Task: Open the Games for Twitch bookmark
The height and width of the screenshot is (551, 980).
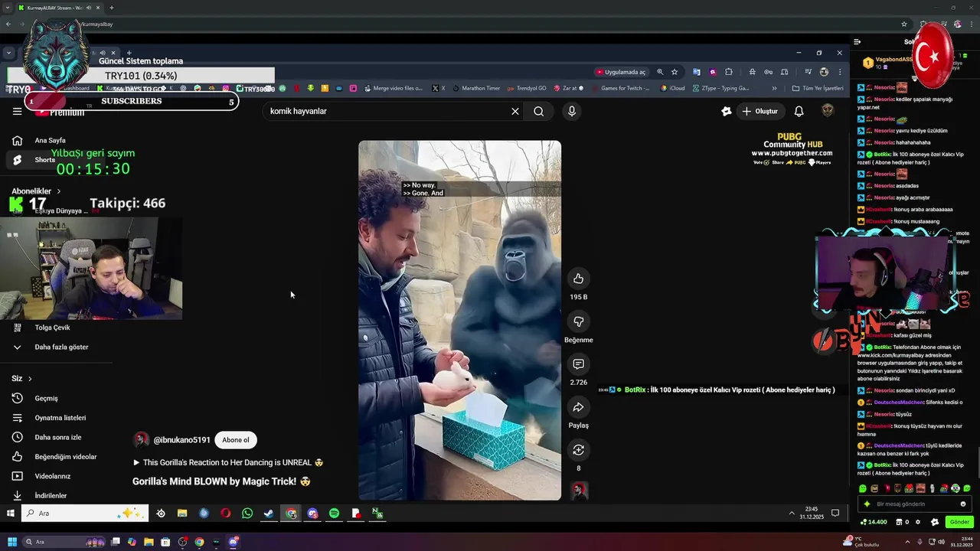Action: pyautogui.click(x=619, y=88)
